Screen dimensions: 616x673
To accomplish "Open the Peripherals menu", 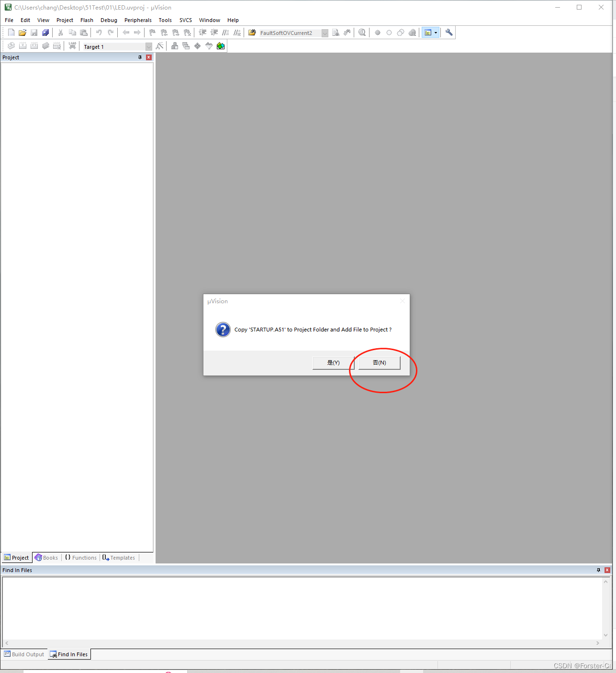I will tap(138, 20).
